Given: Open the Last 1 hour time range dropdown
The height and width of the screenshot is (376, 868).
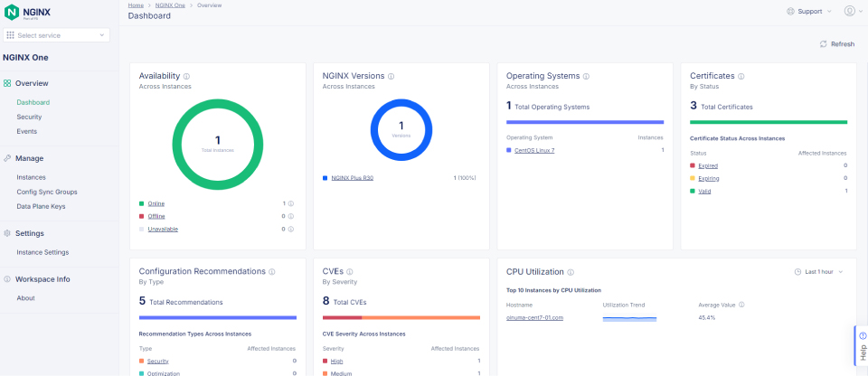Looking at the screenshot, I should 819,272.
